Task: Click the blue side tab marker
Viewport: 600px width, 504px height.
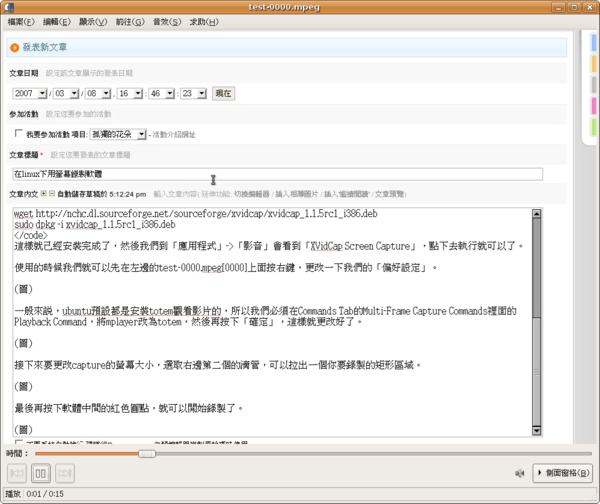Action: pyautogui.click(x=594, y=43)
